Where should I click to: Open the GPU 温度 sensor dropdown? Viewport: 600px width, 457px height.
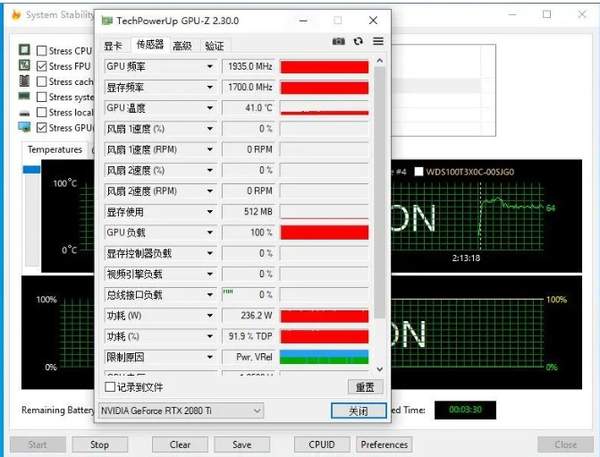(x=210, y=108)
